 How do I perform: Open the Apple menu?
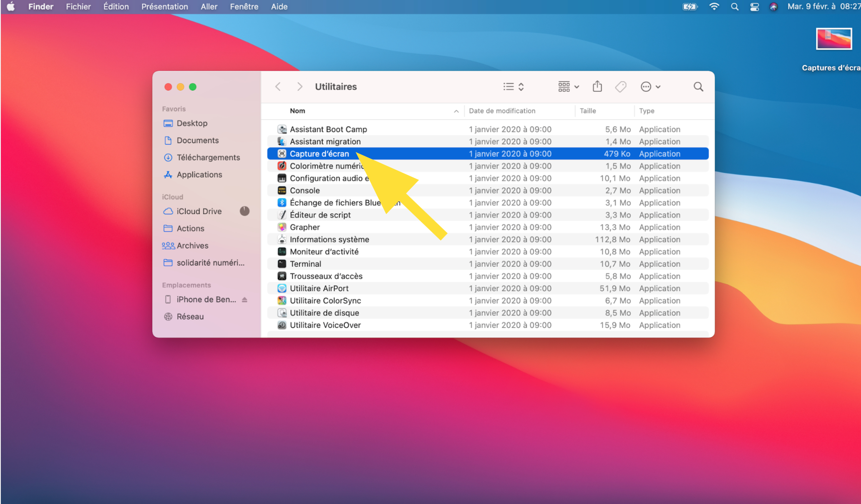[x=10, y=7]
